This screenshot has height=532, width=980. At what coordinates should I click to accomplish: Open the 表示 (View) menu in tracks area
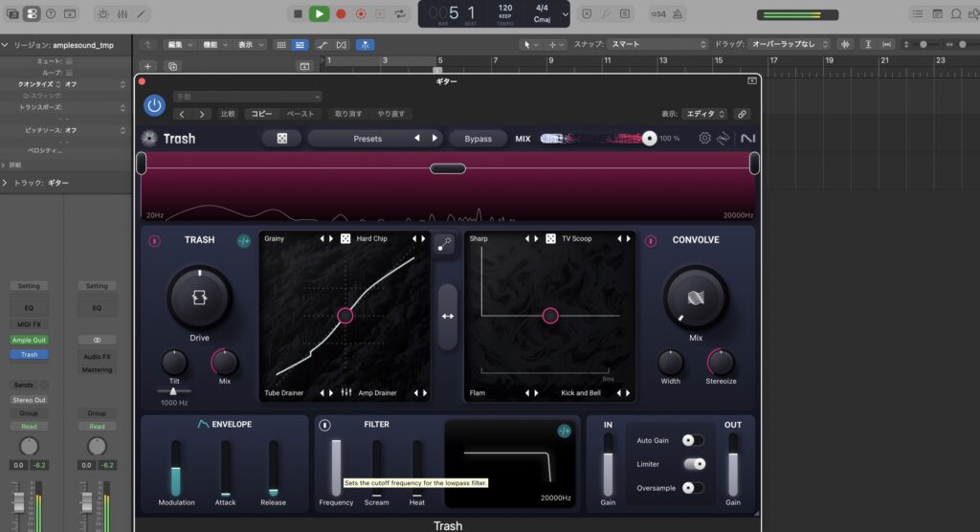tap(250, 45)
